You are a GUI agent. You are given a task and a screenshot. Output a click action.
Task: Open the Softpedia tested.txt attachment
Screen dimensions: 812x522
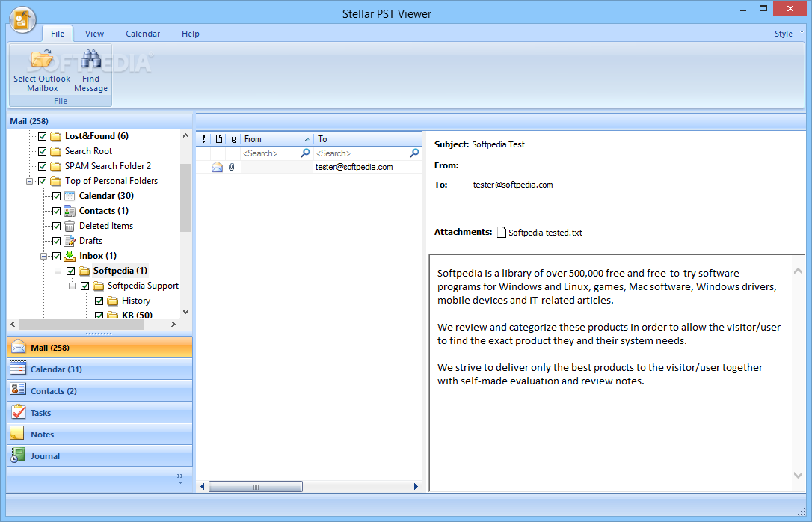tap(545, 233)
